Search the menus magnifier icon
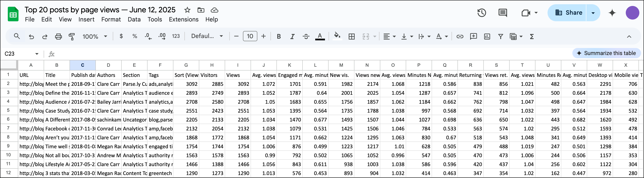The image size is (644, 178). (17, 36)
